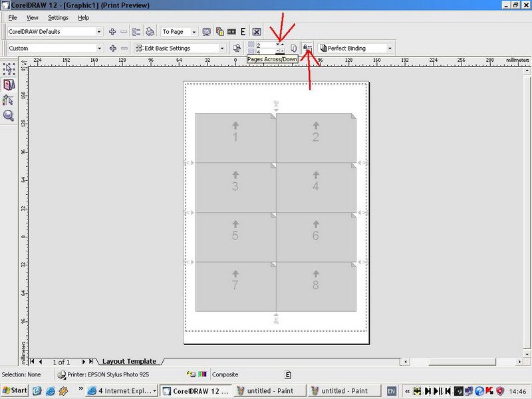Toggle the Enable Color Separations icon
The image size is (532, 399).
coord(220,31)
